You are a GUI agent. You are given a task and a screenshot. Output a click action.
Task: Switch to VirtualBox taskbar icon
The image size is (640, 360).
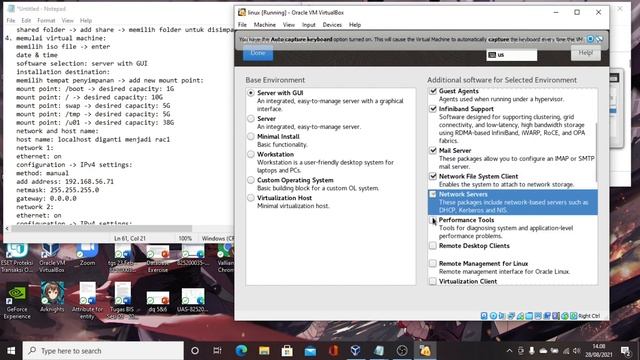point(356,351)
